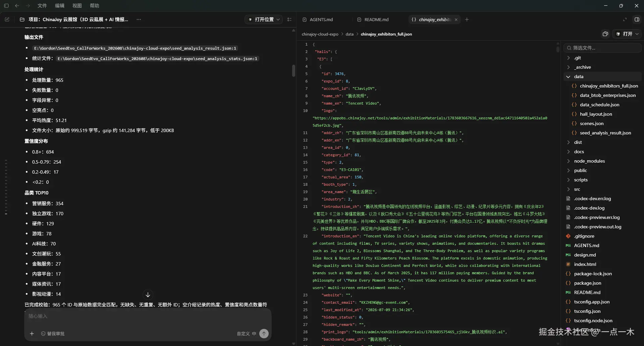Open the more options ellipsis menu

[x=139, y=19]
